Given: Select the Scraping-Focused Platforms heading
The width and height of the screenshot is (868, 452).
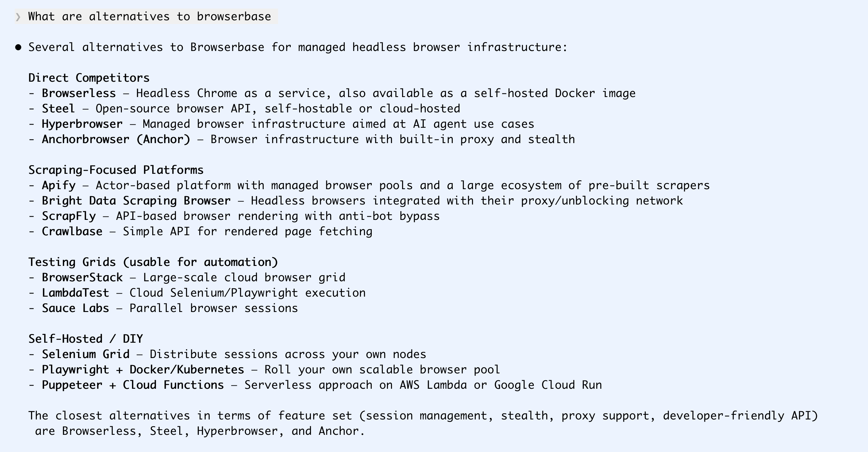Looking at the screenshot, I should tap(116, 170).
